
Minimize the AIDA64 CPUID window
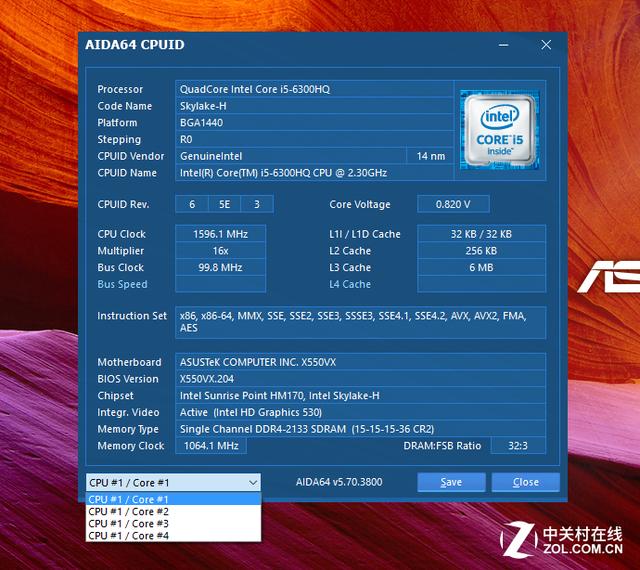[504, 45]
